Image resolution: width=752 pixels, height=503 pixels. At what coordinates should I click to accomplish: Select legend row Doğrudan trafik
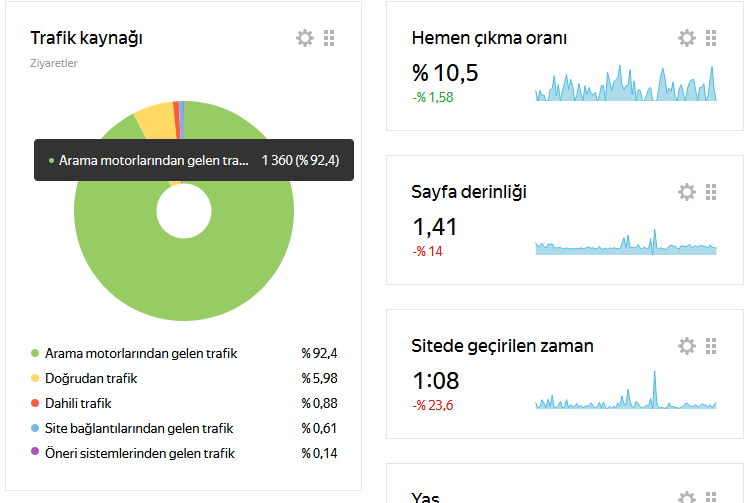click(x=184, y=378)
